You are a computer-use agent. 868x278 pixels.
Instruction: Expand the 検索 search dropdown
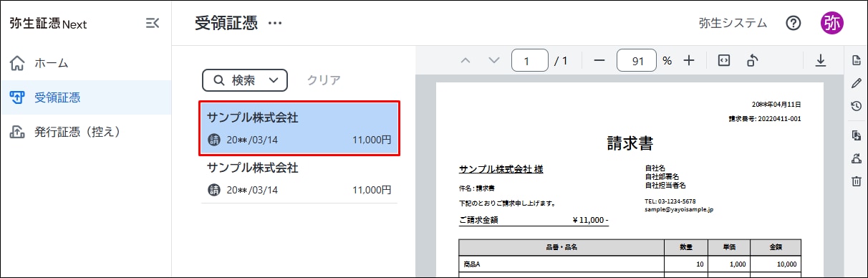pos(245,80)
